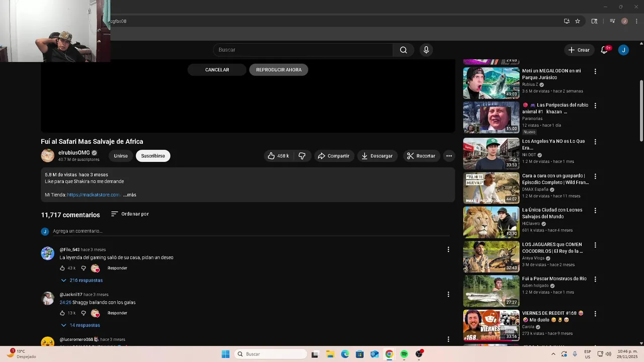Dislike the @Jacknil17 comment
Screen dimensions: 644x362
pyautogui.click(x=84, y=313)
